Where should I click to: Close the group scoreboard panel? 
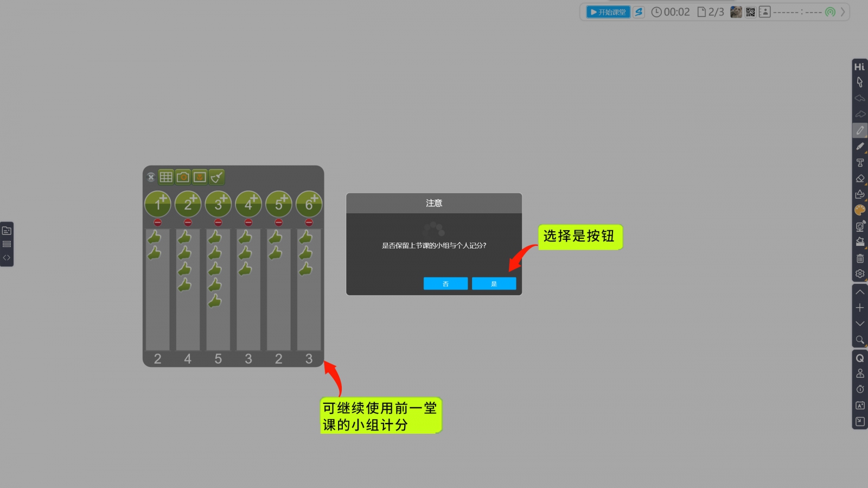tap(151, 177)
